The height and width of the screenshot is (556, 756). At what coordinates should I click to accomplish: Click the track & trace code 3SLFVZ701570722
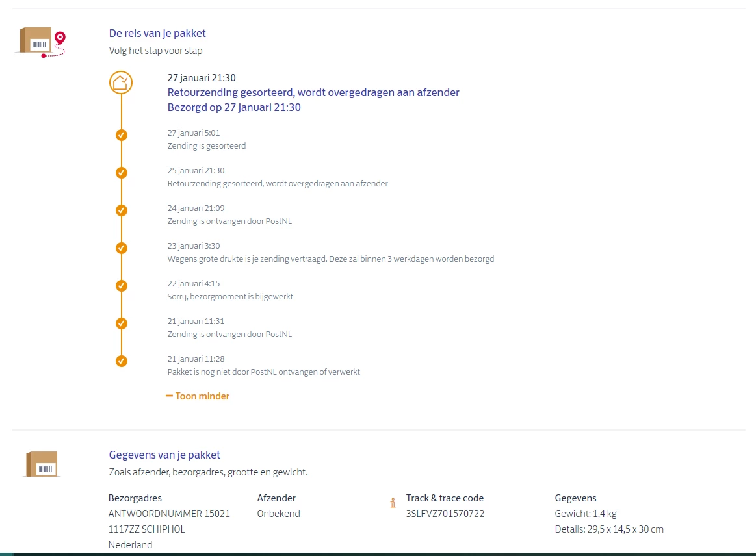[x=445, y=514]
